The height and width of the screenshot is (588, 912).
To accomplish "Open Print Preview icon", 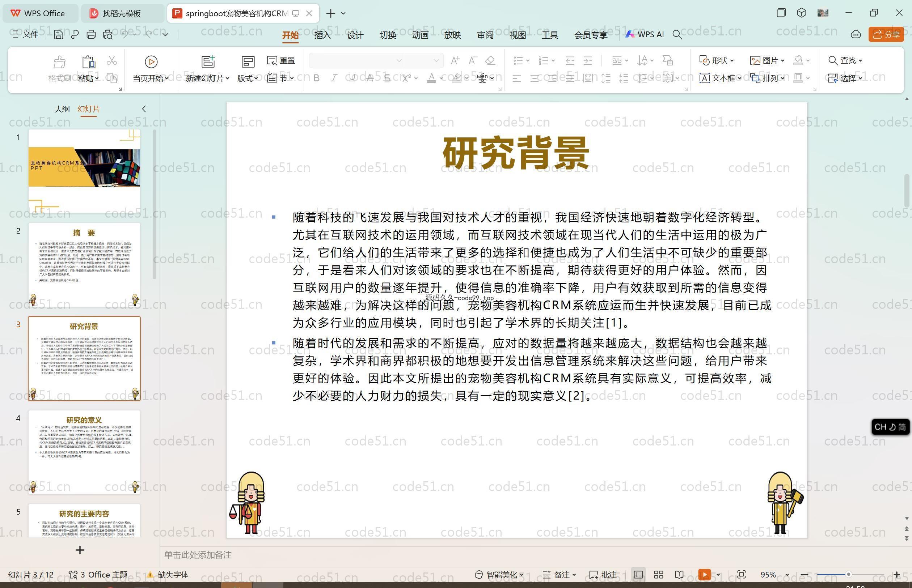I will (x=108, y=34).
